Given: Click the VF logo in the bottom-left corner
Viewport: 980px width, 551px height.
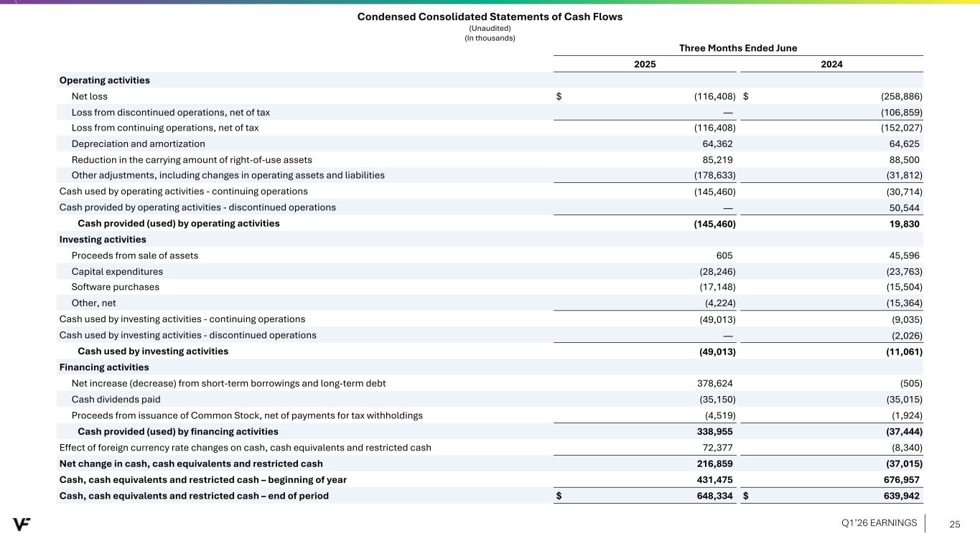Looking at the screenshot, I should point(21,524).
